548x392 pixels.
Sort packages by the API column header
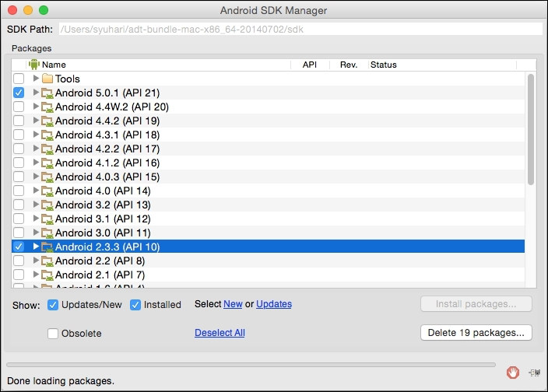point(309,65)
